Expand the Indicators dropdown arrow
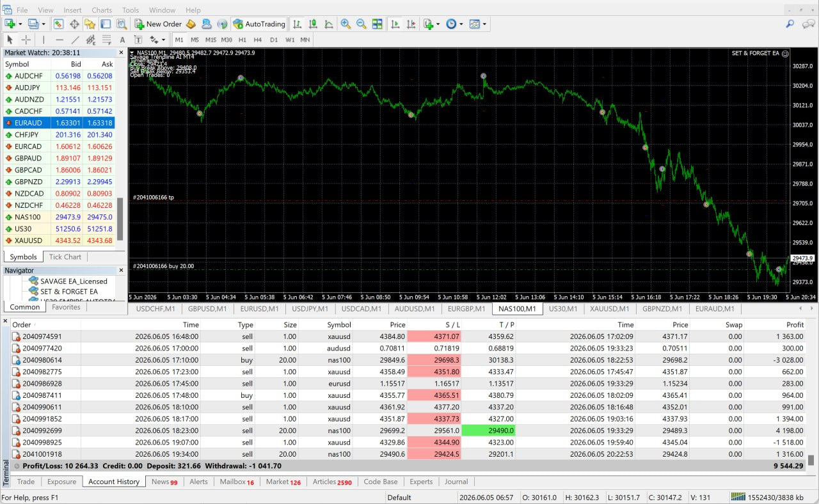The height and width of the screenshot is (504, 819). tap(438, 24)
